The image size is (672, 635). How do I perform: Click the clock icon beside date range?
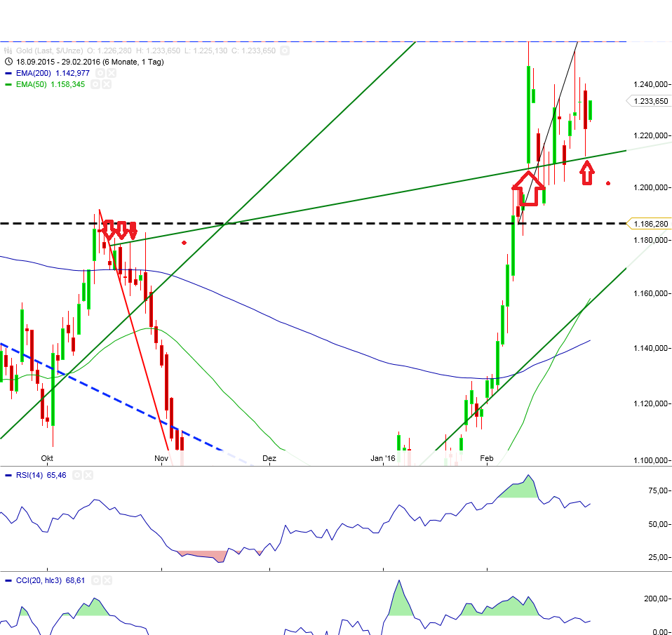pos(8,62)
